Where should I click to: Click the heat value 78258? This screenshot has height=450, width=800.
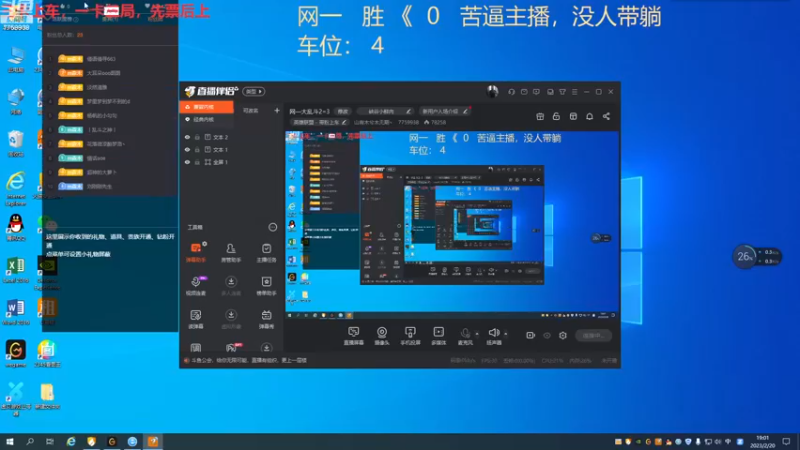coord(438,122)
